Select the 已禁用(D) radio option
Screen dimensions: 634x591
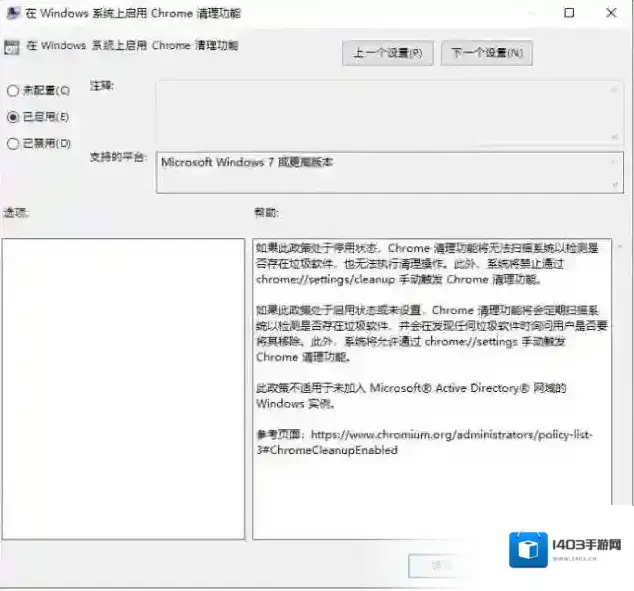[x=39, y=144]
